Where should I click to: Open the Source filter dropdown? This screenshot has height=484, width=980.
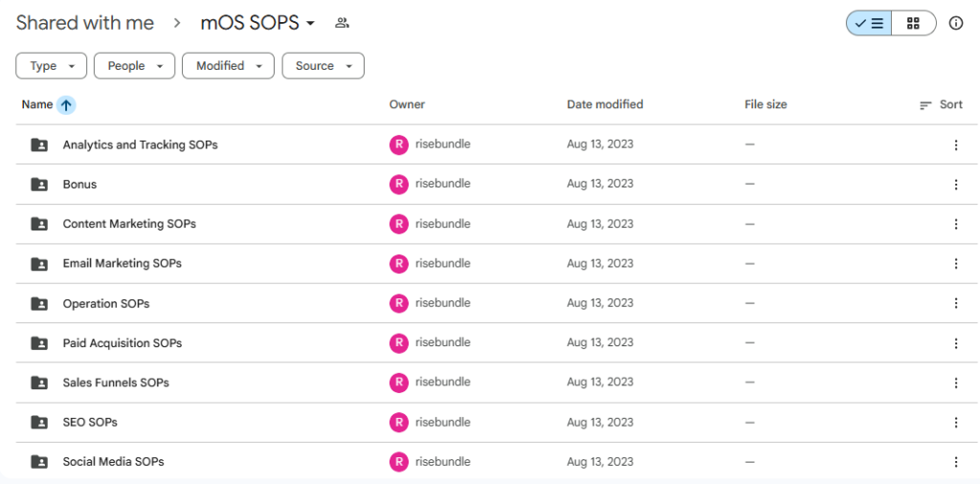click(323, 66)
